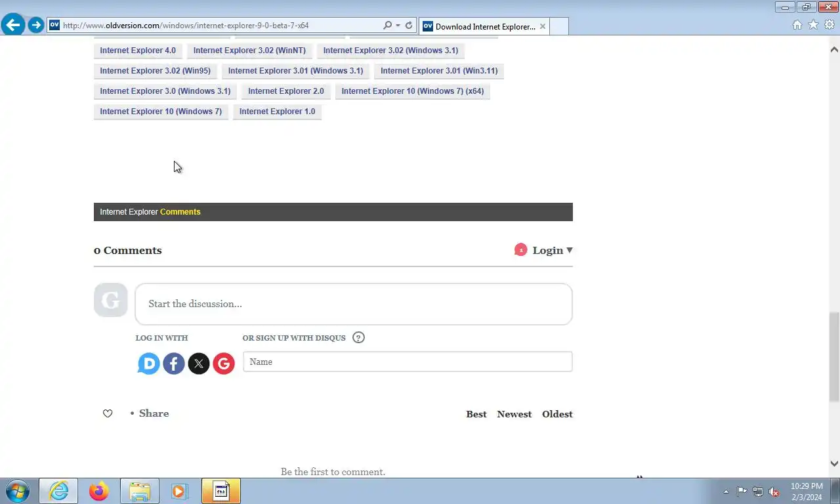Open Internet Explorer 10 (Windows 7) (x64) link
The height and width of the screenshot is (504, 840).
(413, 91)
